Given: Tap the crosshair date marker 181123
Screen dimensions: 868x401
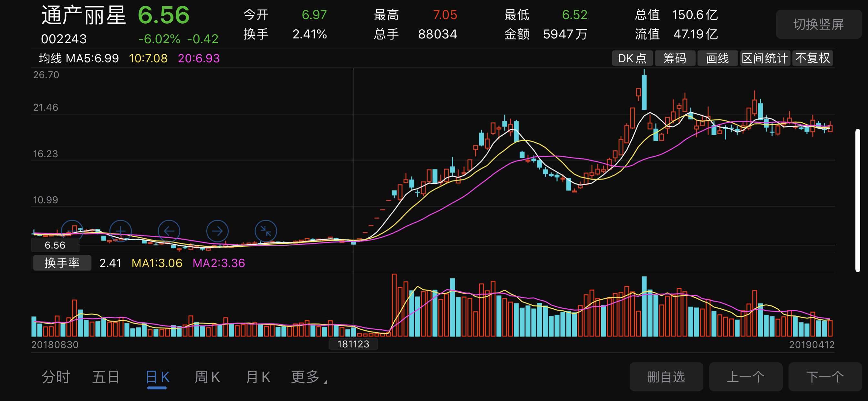Looking at the screenshot, I should tap(353, 344).
